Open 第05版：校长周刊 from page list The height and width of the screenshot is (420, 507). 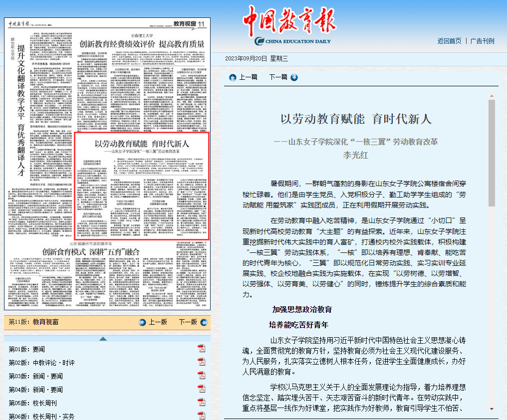pos(33,403)
